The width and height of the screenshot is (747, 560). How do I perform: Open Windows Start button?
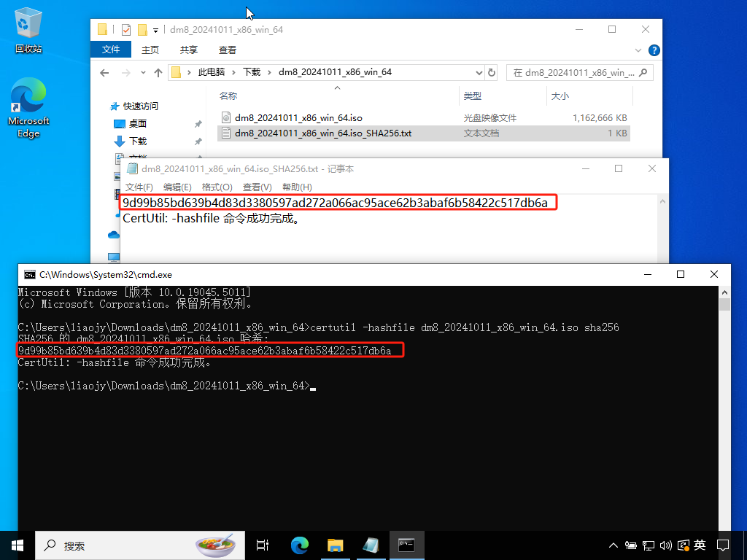[x=18, y=545]
